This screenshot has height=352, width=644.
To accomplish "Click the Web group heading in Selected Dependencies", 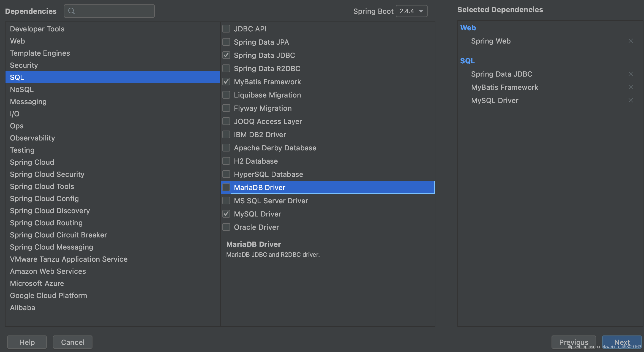I will (468, 28).
